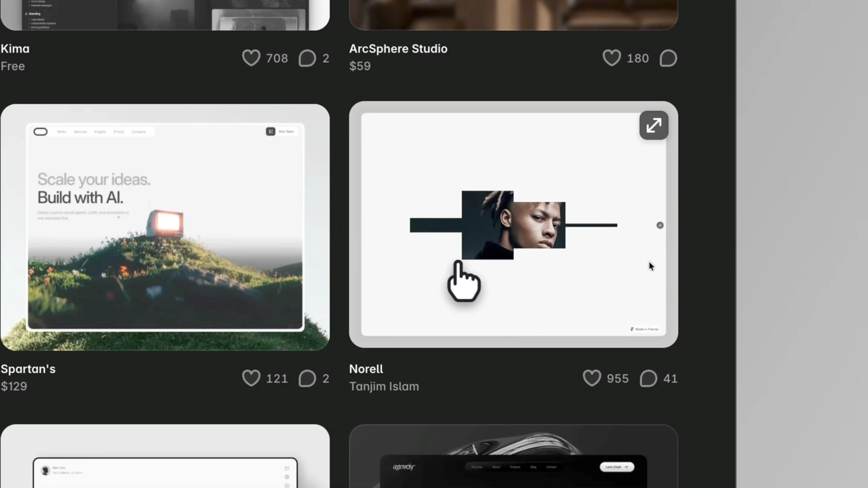This screenshot has height=488, width=868.
Task: Open the ArcSphere Studio title link
Action: tap(398, 49)
